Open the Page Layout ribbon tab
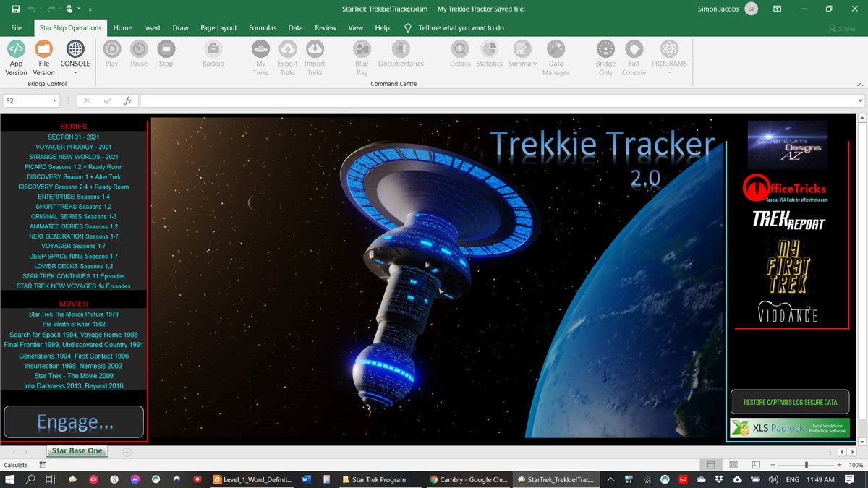 point(218,27)
